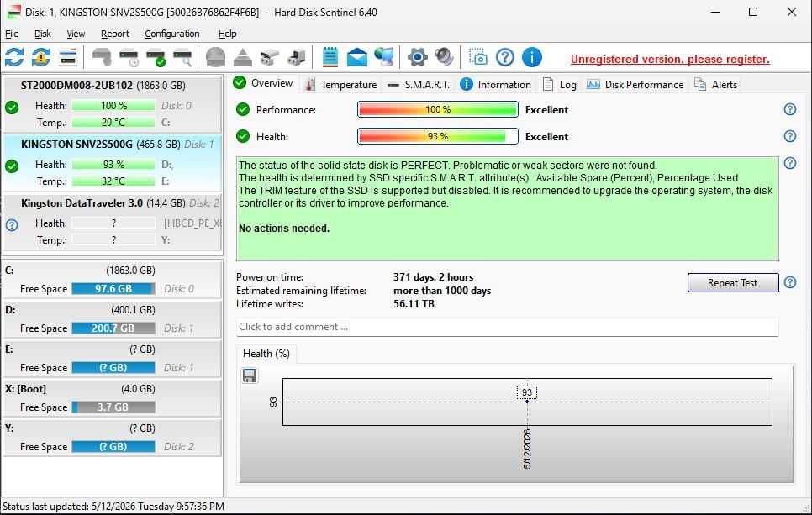Viewport: 812px width, 515px height.
Task: Open the Help menu
Action: [x=227, y=34]
